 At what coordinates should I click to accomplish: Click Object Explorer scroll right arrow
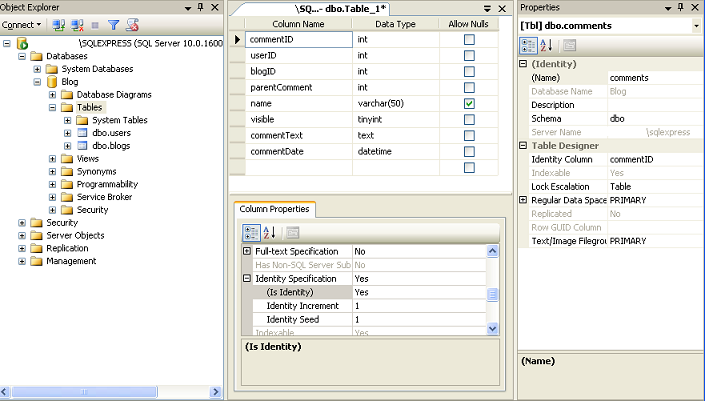[x=215, y=392]
